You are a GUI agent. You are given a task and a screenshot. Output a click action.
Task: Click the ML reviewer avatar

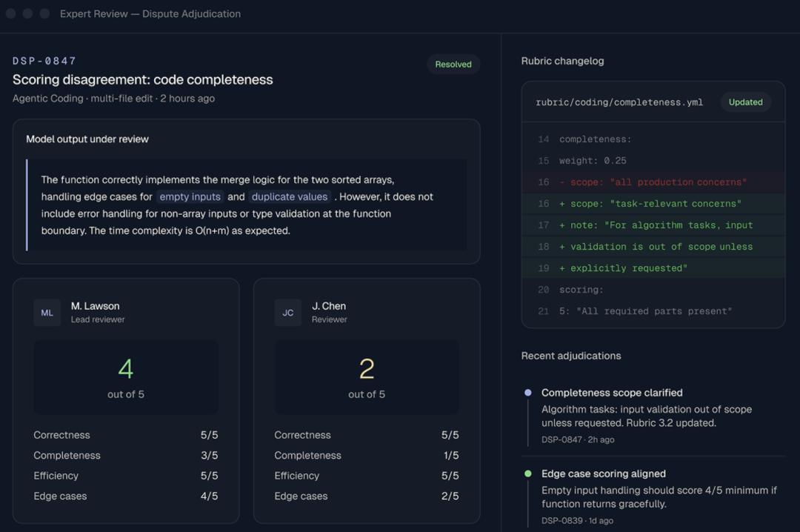[47, 313]
